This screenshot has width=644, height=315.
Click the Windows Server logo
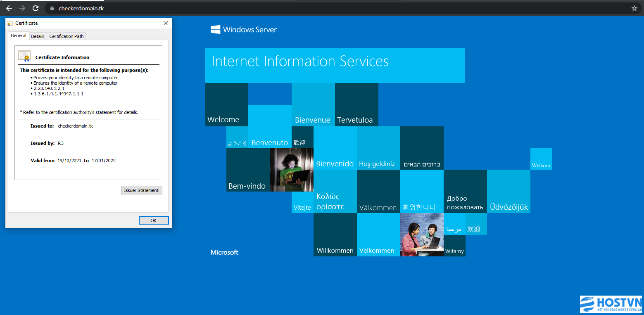click(x=244, y=29)
